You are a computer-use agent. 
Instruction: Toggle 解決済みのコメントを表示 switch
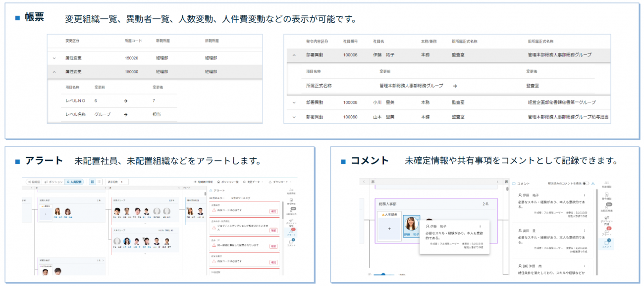[586, 184]
